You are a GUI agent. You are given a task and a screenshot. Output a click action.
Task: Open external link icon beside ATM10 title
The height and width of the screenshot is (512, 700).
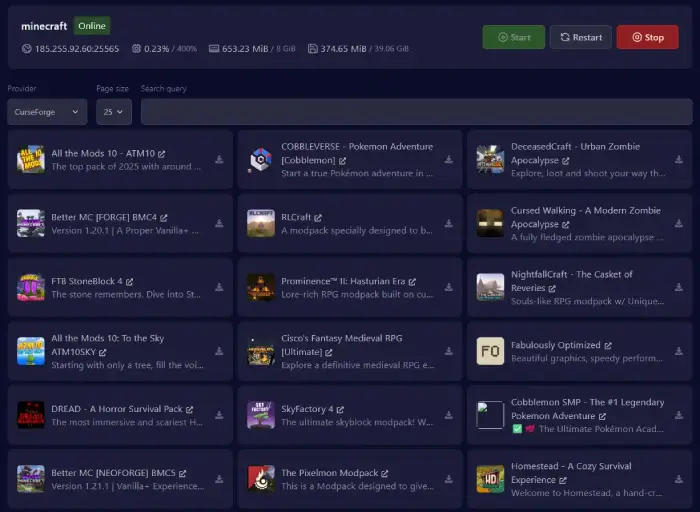[162, 154]
